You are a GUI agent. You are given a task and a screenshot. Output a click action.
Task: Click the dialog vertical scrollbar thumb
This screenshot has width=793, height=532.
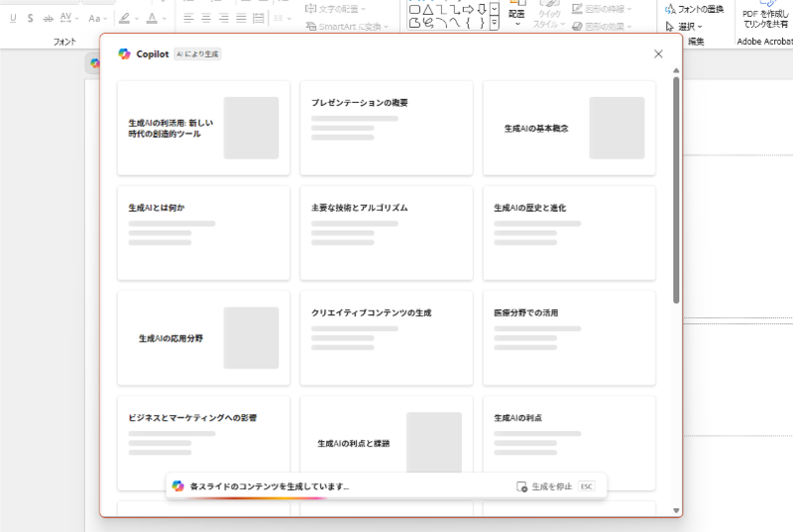[676, 190]
